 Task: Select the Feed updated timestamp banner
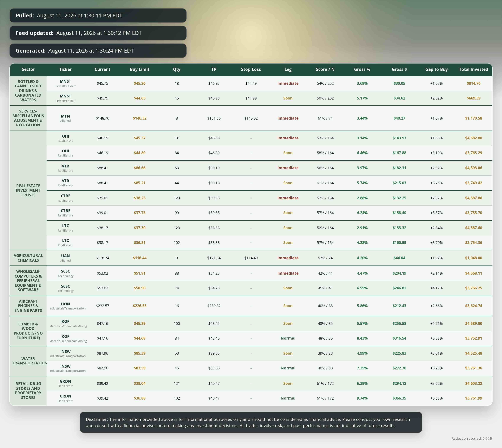[x=98, y=33]
